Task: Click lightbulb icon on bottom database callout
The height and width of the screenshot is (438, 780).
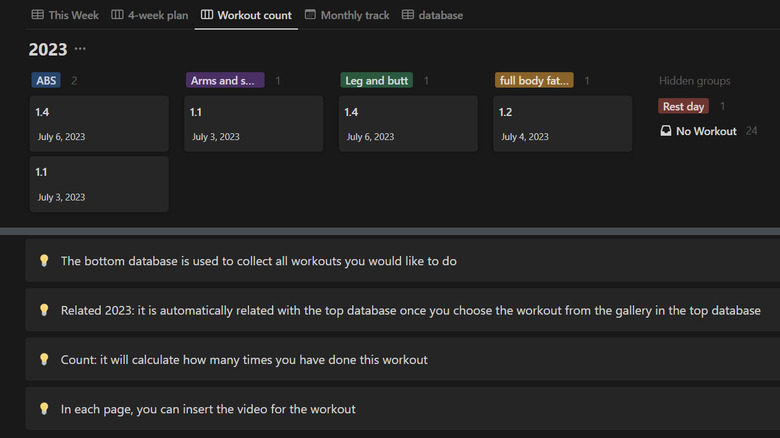Action: click(x=43, y=261)
